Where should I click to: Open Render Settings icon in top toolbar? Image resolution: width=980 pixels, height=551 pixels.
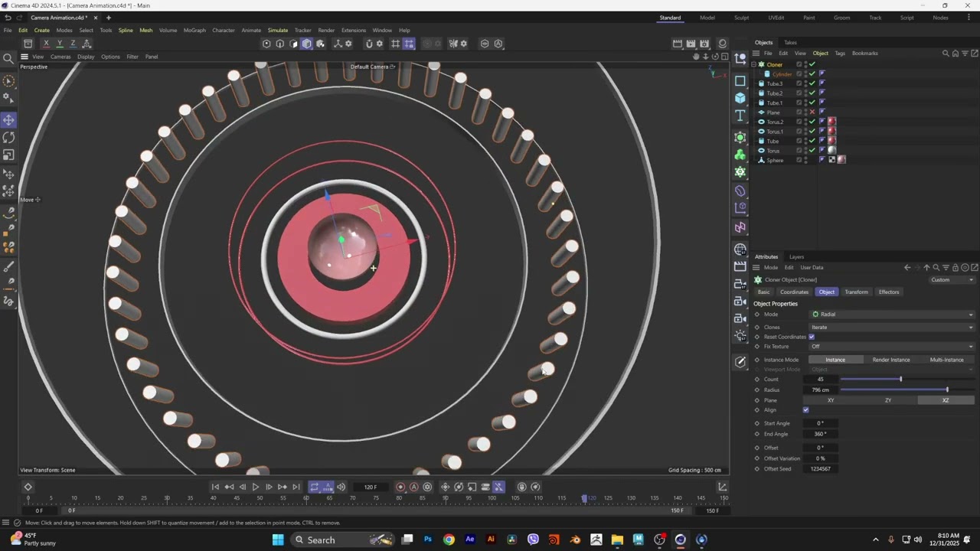[704, 44]
